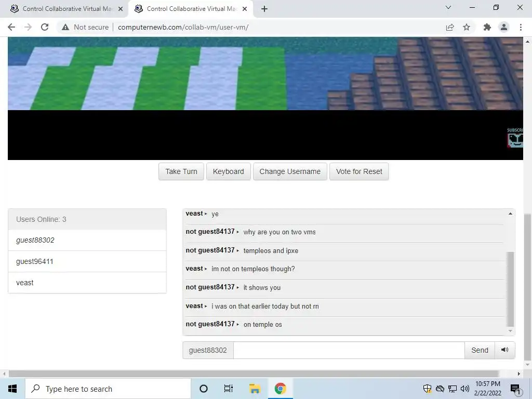Open the notification center icon
The width and height of the screenshot is (532, 399).
tap(515, 389)
